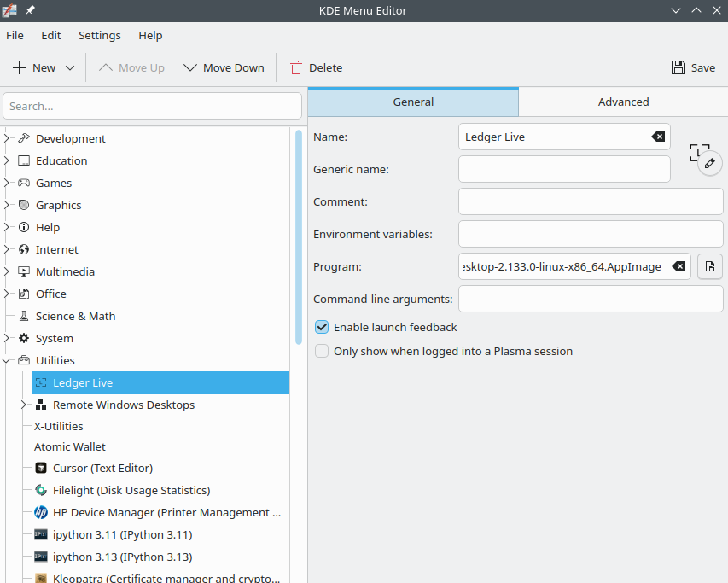The width and height of the screenshot is (728, 583).
Task: Check 'Only show when logged into a Plasma session'
Action: 322,351
